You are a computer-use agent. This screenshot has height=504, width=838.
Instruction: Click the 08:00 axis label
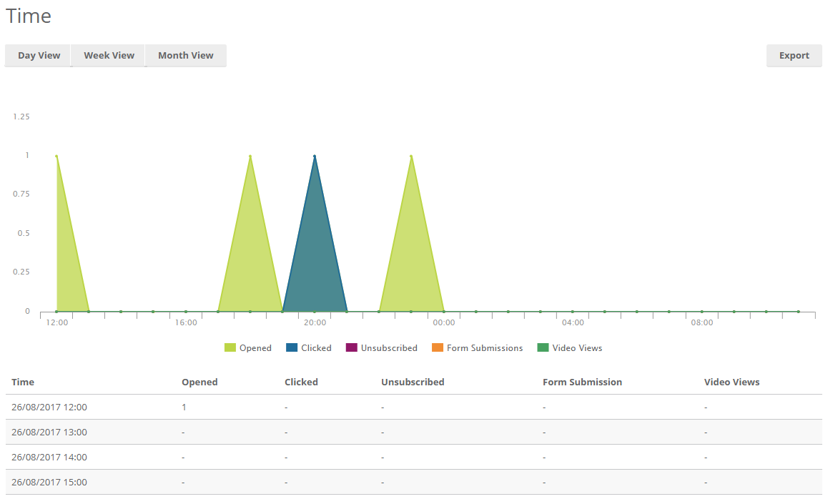click(701, 323)
